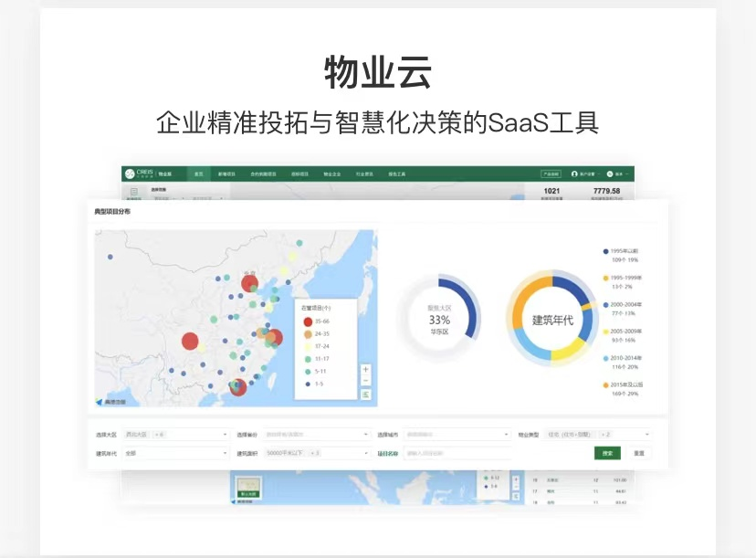Click the green map reset icon below zoom
This screenshot has width=756, height=558.
pos(366,395)
